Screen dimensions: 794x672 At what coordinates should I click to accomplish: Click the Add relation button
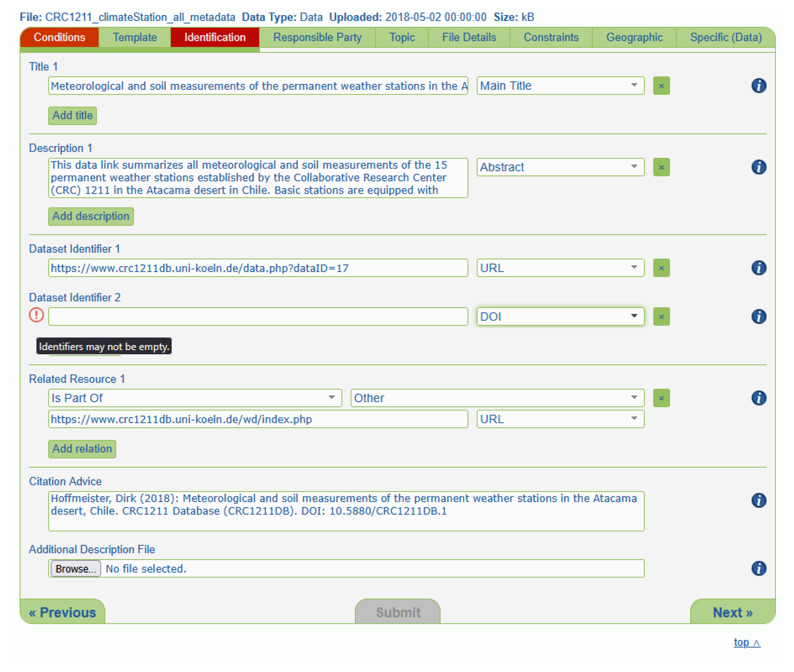pyautogui.click(x=82, y=449)
